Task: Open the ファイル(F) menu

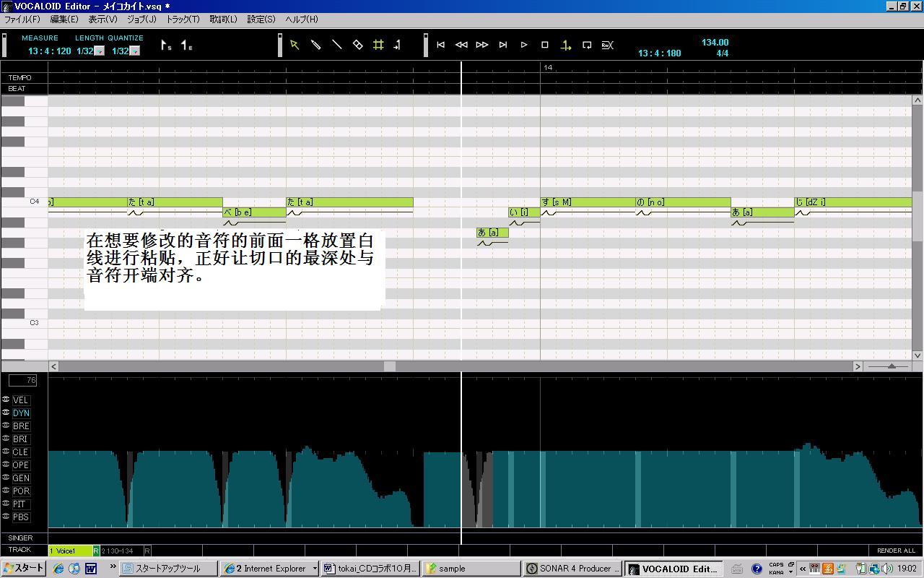Action: pos(22,20)
